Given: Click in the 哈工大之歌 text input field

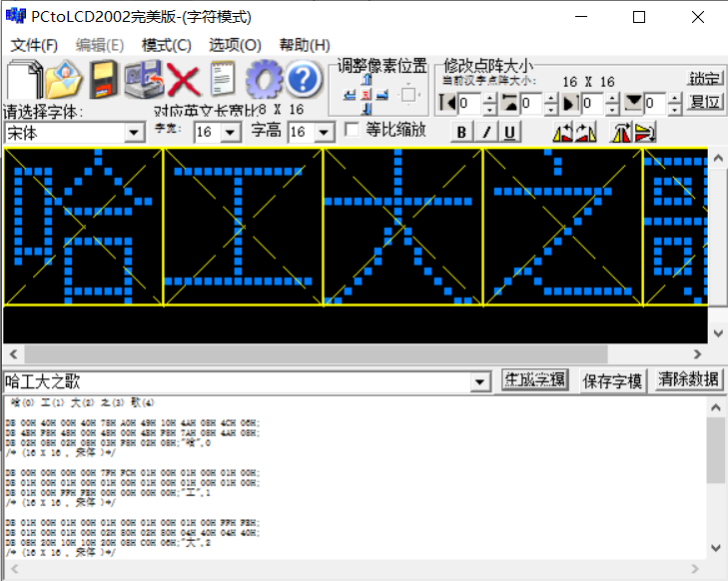Looking at the screenshot, I should (x=237, y=382).
